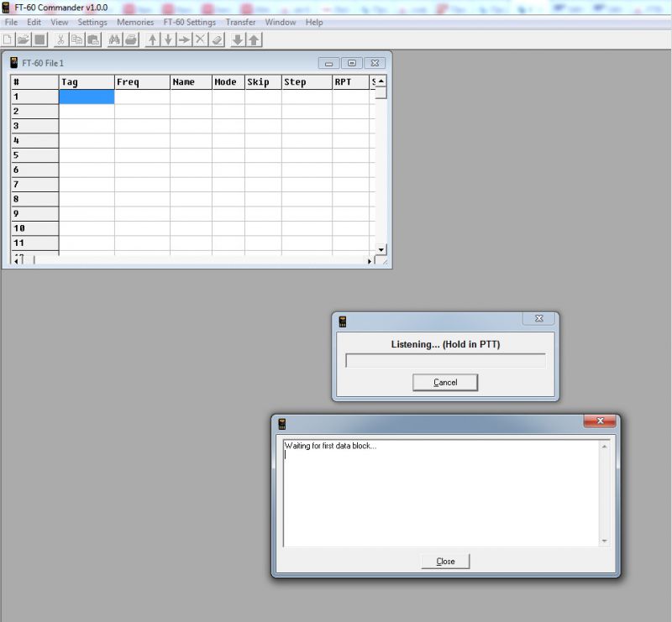The image size is (672, 622).
Task: Open the View menu
Action: (59, 23)
